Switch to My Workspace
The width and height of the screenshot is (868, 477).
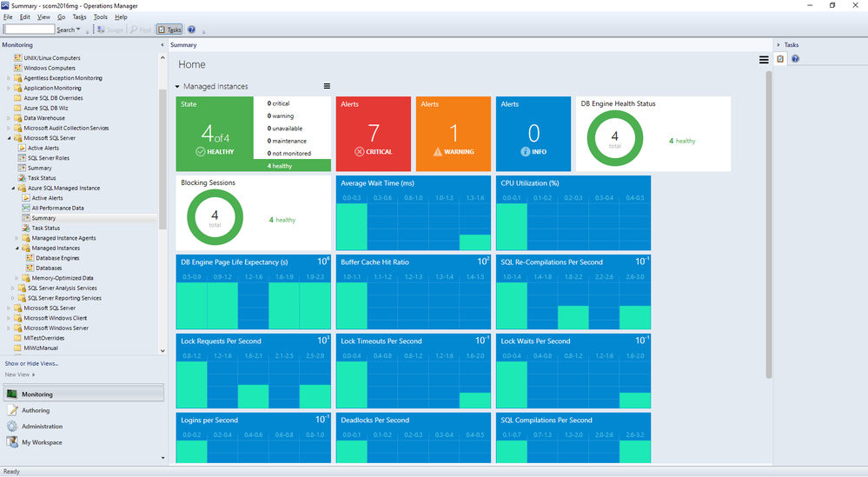click(83, 442)
